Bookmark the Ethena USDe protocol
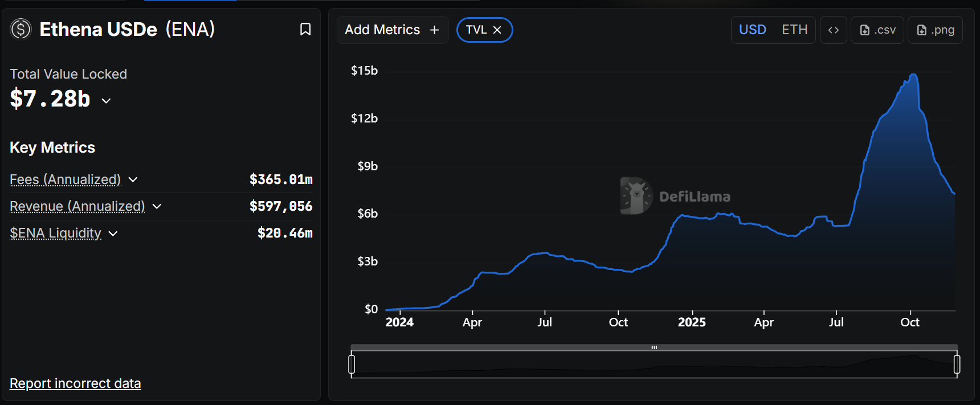This screenshot has height=405, width=980. (x=305, y=29)
